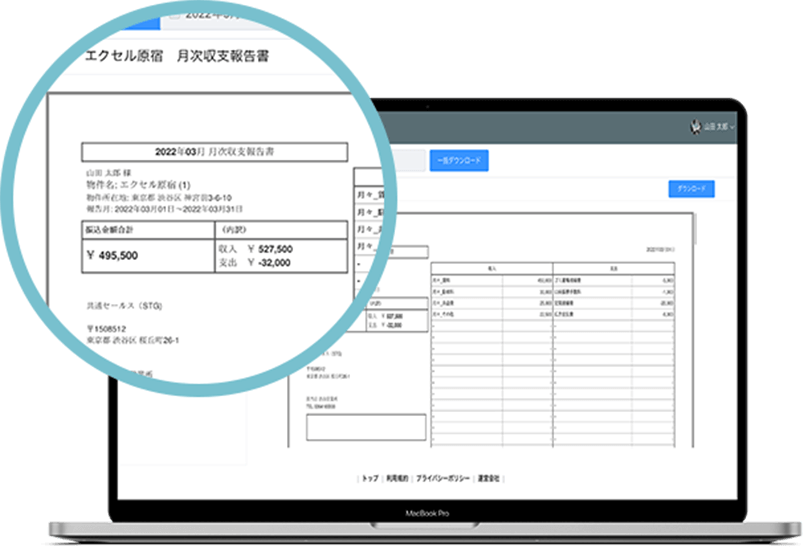This screenshot has width=808, height=552.
Task: Click the 2022年03月 月次収支報告書 title box
Action: pos(215,152)
